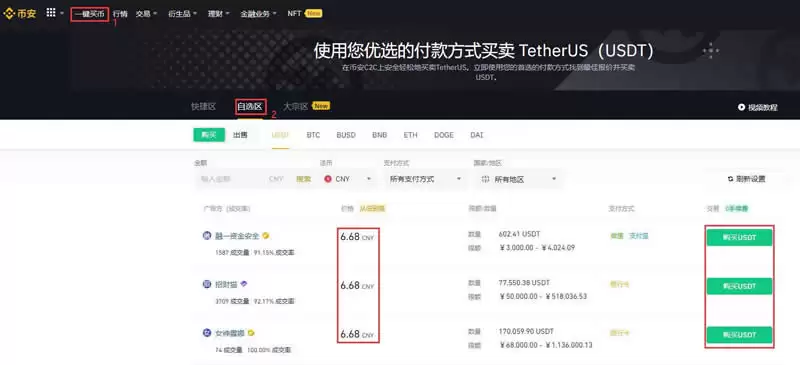
Task: Click the limit ¥68,000.00 - ¥1,136,000.13
Action: pos(545,345)
